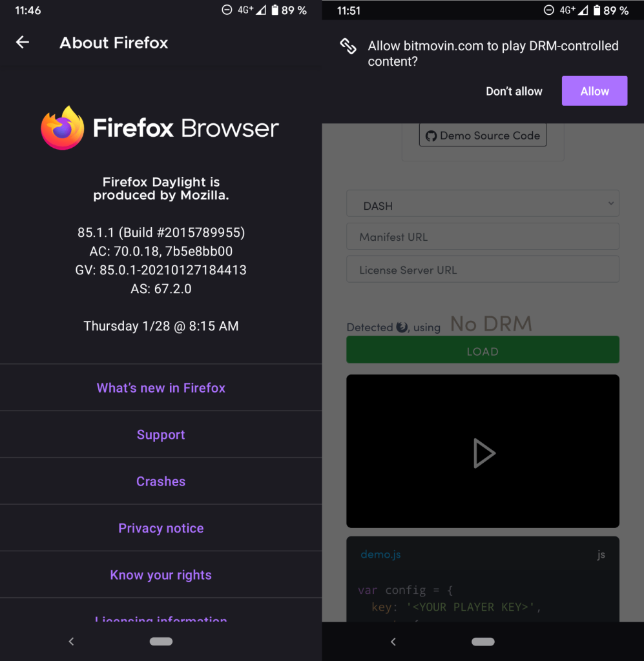Open the Support entry
The width and height of the screenshot is (644, 661).
[161, 435]
